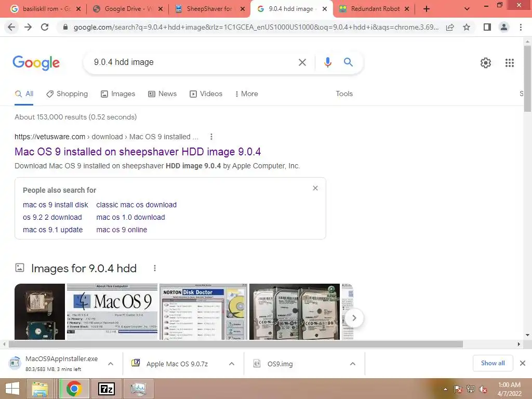Search for os 9.2 2 download

tap(52, 218)
